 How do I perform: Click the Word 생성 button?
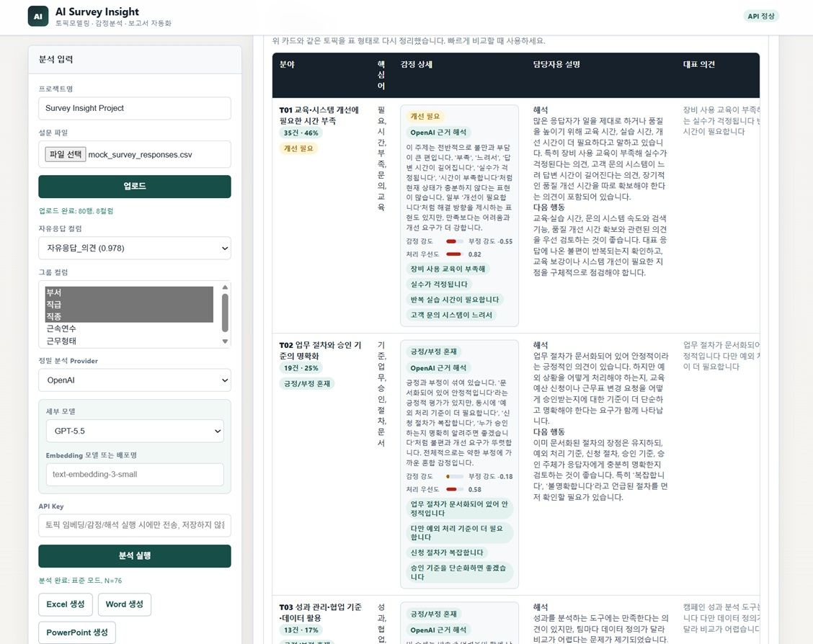[x=125, y=604]
